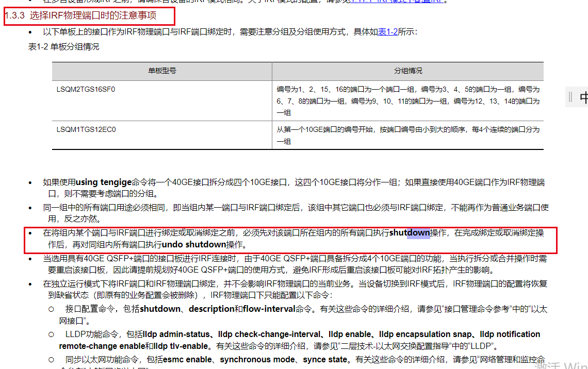This screenshot has height=369, width=588.
Task: Click bullet starting 同一组中的所有端口用途必须相同
Action: click(296, 213)
